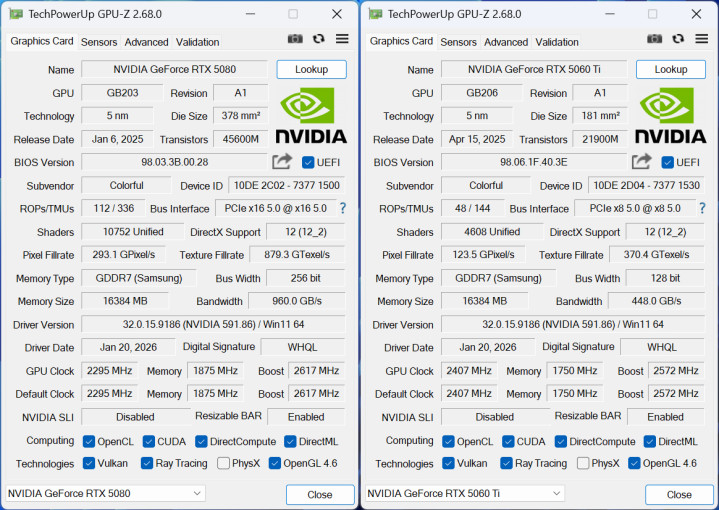This screenshot has height=510, width=719.
Task: Toggle OpenGL 4.6 checkbox in RTX 5060 Ti window
Action: (x=634, y=463)
